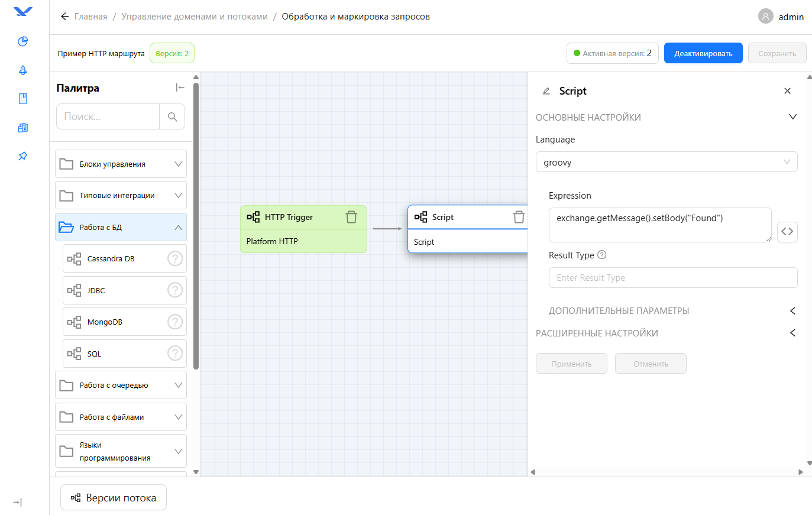
Task: Expand the left navigation sidebar
Action: click(18, 502)
